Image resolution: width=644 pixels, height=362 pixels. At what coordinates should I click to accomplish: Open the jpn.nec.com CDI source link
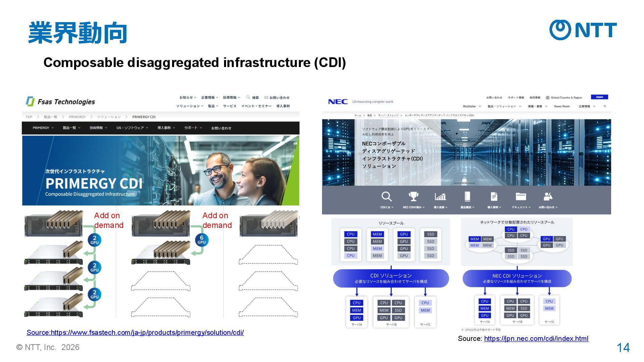tap(536, 339)
